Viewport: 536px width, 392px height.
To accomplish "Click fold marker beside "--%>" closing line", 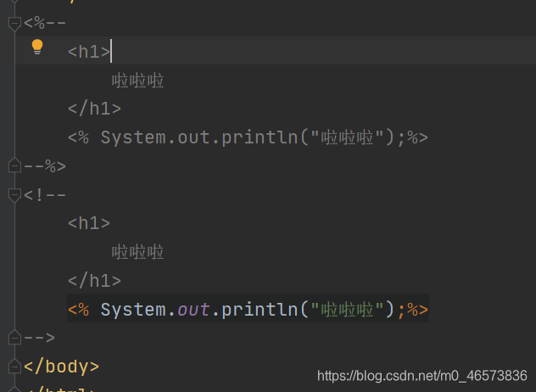I will [14, 165].
